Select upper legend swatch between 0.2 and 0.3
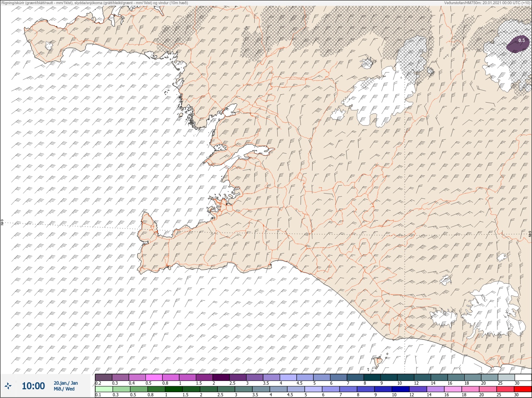The width and height of the screenshot is (532, 398). (x=103, y=377)
